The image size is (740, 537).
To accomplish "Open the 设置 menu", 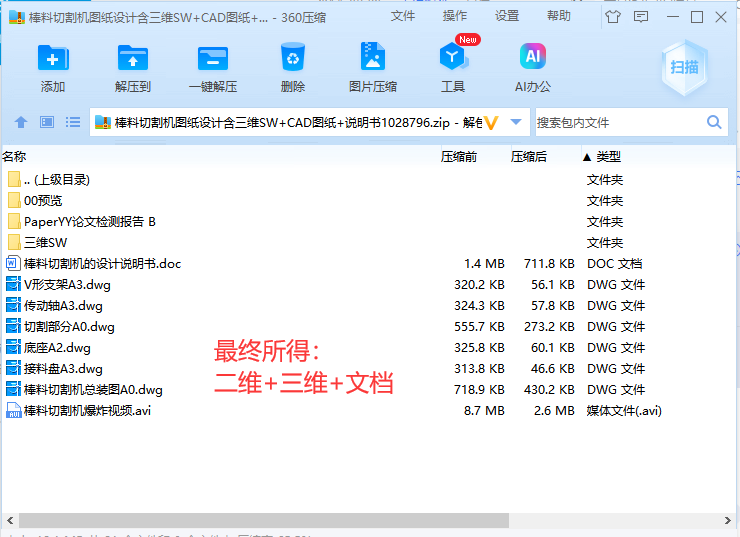I will click(x=507, y=16).
